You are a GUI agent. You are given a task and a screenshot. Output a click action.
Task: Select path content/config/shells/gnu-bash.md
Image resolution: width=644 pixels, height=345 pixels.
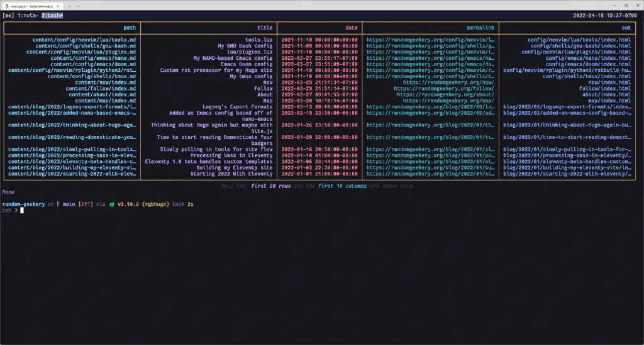[86, 46]
